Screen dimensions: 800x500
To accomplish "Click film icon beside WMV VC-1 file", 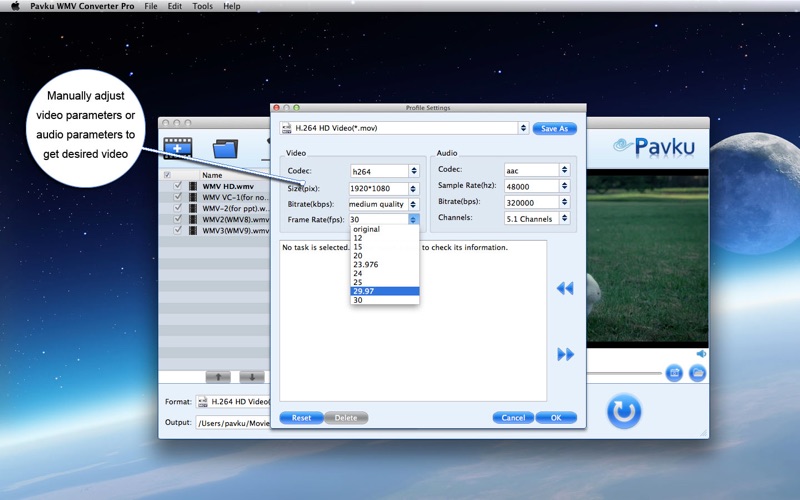I will pos(193,197).
